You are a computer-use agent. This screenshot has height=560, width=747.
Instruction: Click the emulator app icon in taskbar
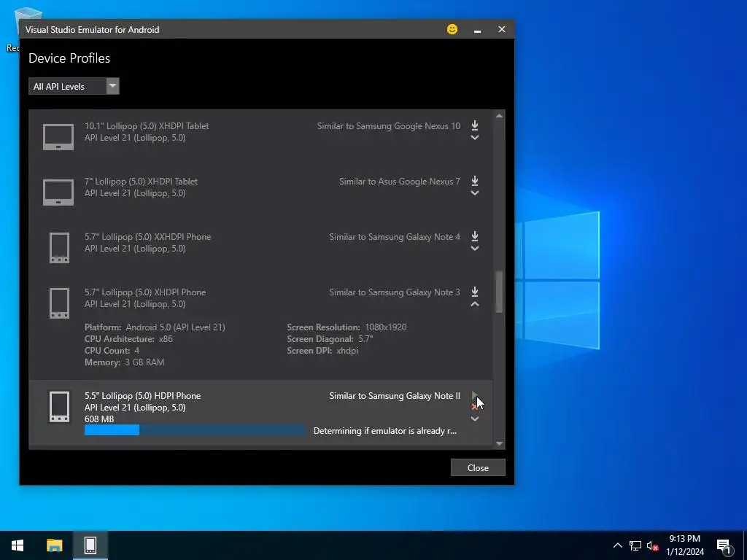coord(90,545)
